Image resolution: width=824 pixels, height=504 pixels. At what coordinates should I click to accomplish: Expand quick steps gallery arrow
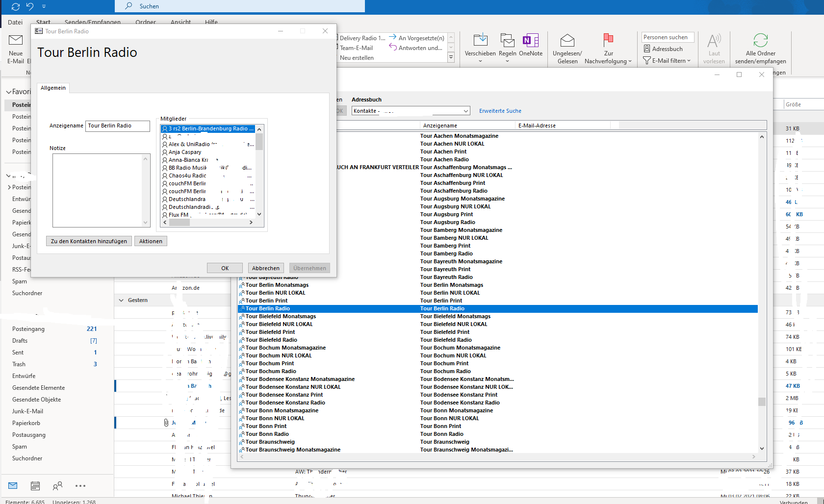point(451,57)
